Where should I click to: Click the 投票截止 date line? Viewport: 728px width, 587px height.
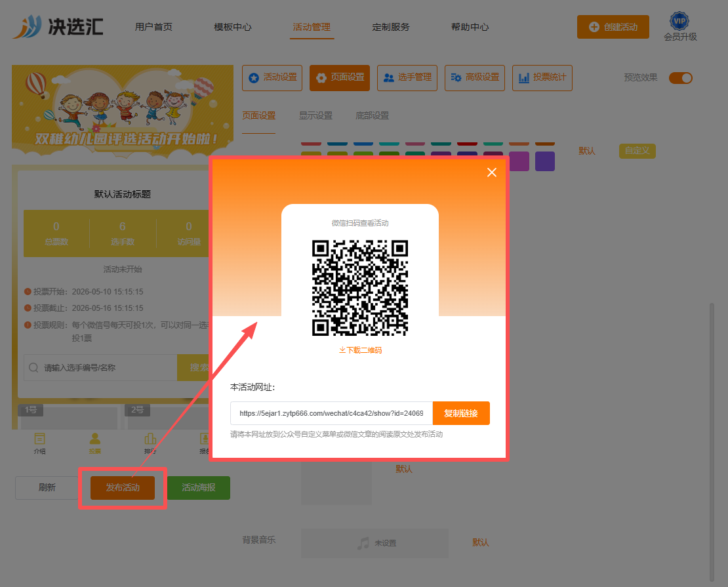[x=83, y=308]
